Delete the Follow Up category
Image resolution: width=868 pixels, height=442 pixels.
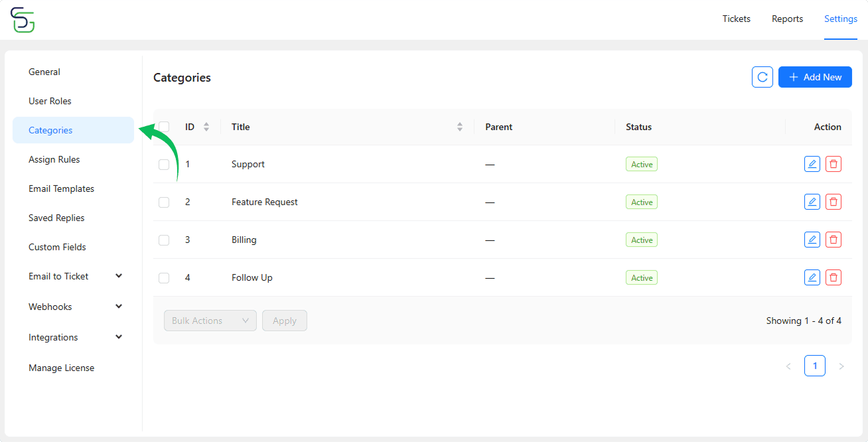tap(833, 277)
